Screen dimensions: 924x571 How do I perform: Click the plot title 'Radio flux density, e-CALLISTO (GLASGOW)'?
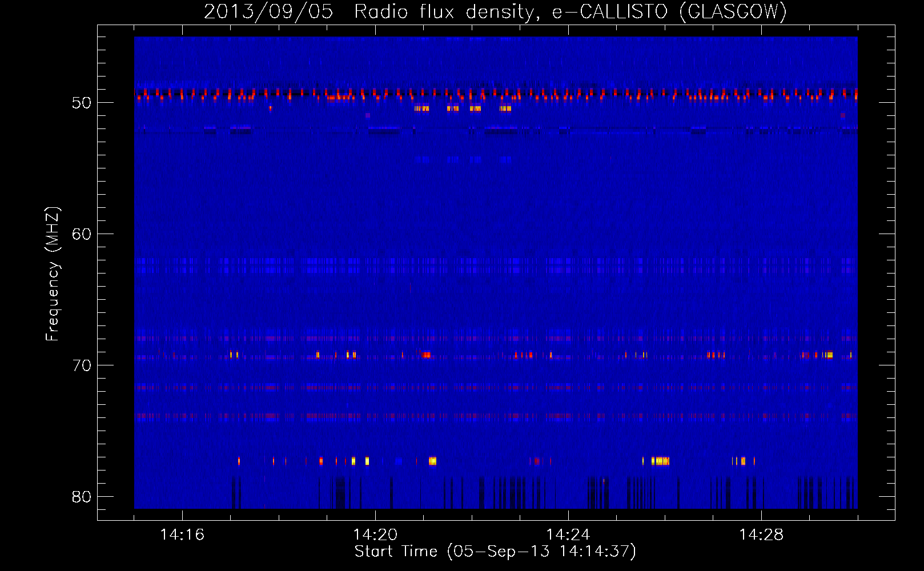[570, 11]
